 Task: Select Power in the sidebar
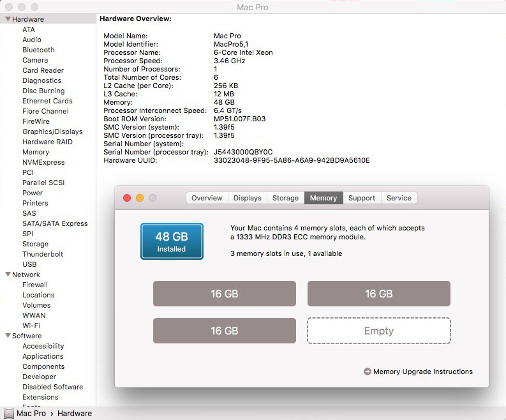[33, 193]
